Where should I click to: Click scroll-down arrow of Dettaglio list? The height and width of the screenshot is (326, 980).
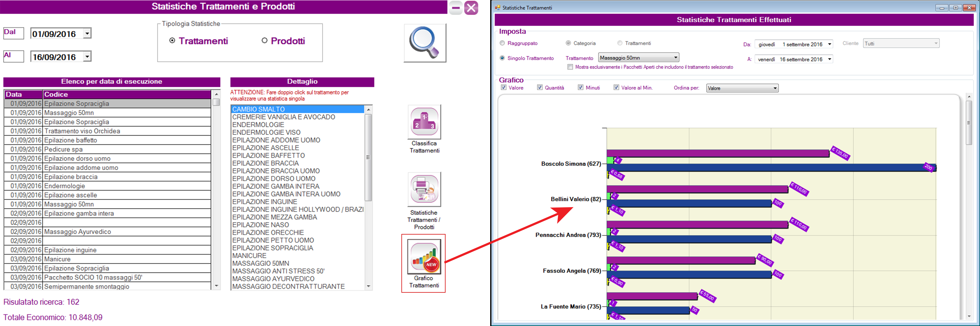point(368,286)
